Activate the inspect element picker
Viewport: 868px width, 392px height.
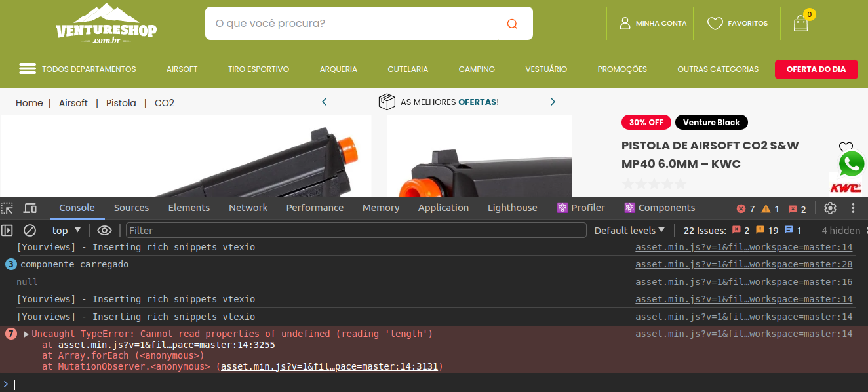(x=7, y=208)
